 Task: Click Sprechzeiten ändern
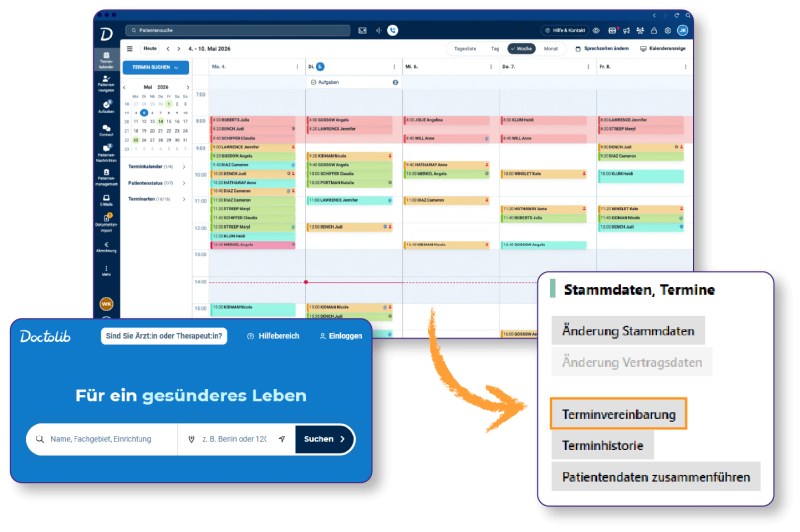pyautogui.click(x=602, y=49)
